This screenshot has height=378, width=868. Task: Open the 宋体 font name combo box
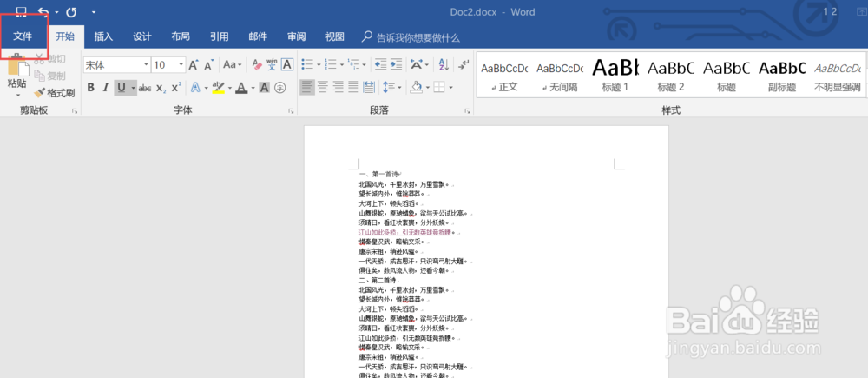click(x=117, y=65)
